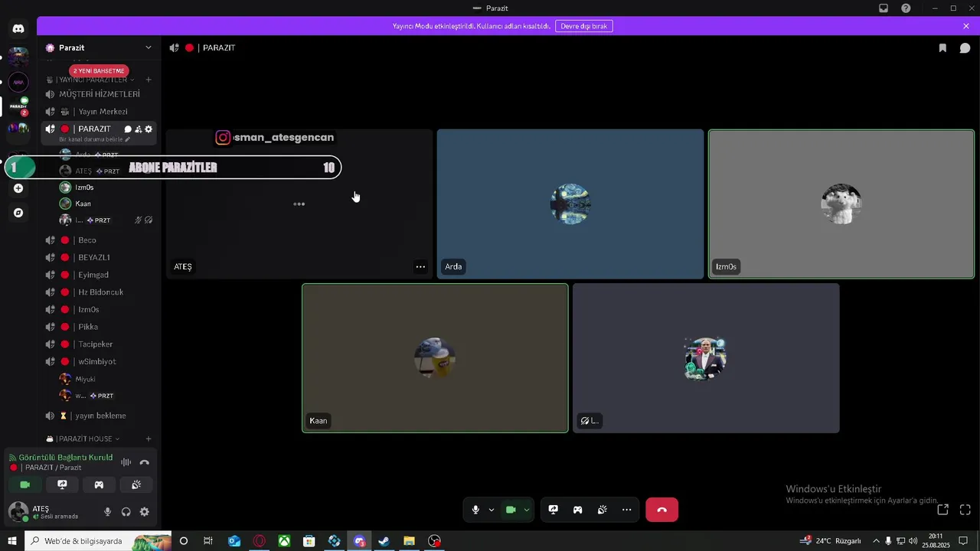The image size is (980, 551).
Task: Join the yayın bekleme channel
Action: (100, 416)
